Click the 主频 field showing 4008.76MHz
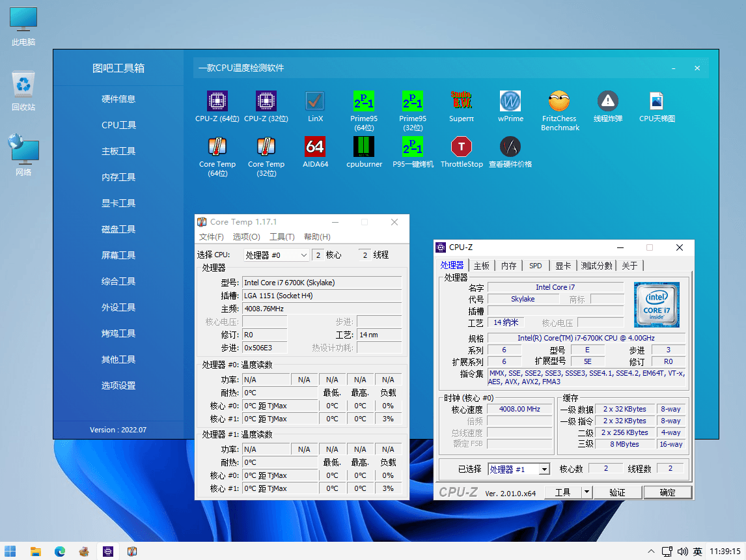Image resolution: width=746 pixels, height=560 pixels. click(x=322, y=309)
